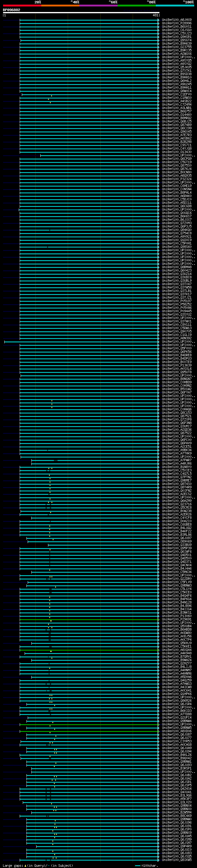Select the UniRef100_A7PWR7 label

point(177,460)
